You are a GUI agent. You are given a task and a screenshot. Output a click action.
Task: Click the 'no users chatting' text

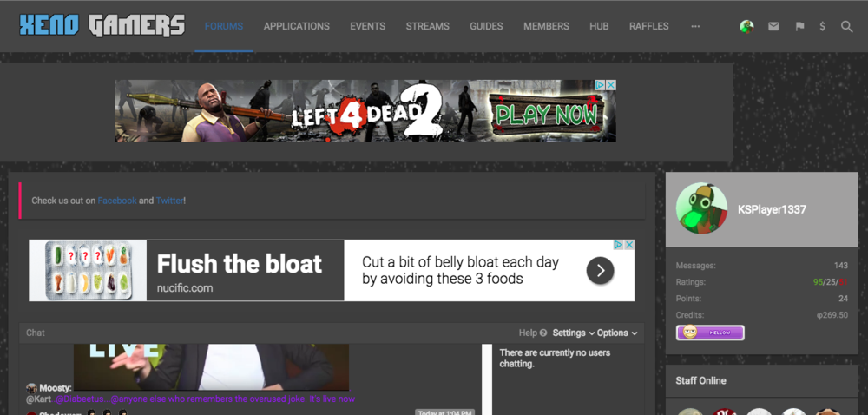click(x=555, y=358)
